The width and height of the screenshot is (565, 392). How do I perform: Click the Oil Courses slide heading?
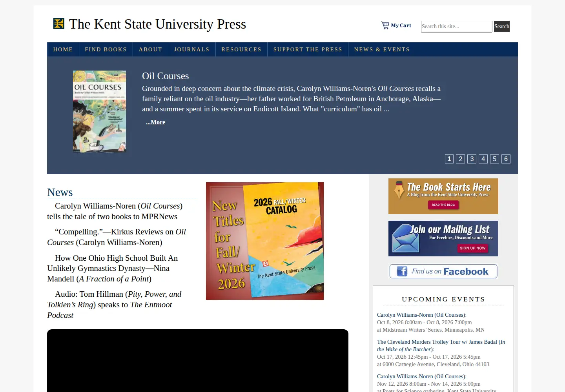(x=166, y=76)
